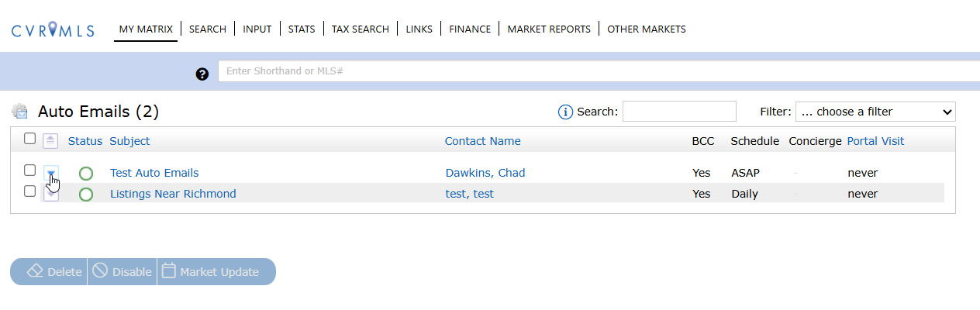The height and width of the screenshot is (310, 980).
Task: Expand the Listings Near Richmond row arrow
Action: click(50, 195)
